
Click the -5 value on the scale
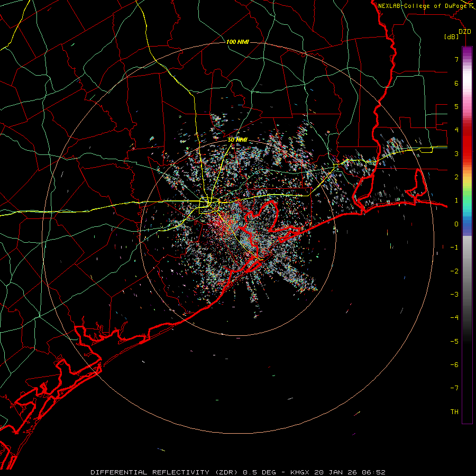coord(454,342)
